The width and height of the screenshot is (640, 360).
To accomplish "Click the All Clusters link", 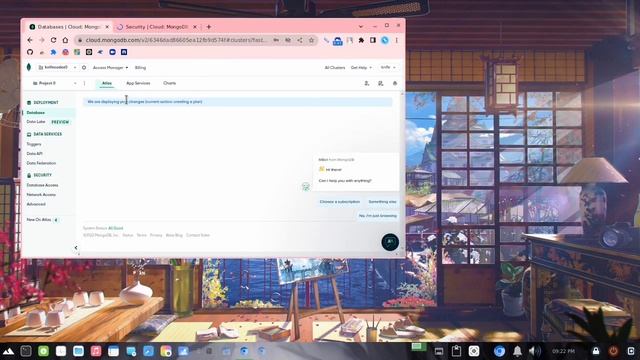I will [335, 68].
